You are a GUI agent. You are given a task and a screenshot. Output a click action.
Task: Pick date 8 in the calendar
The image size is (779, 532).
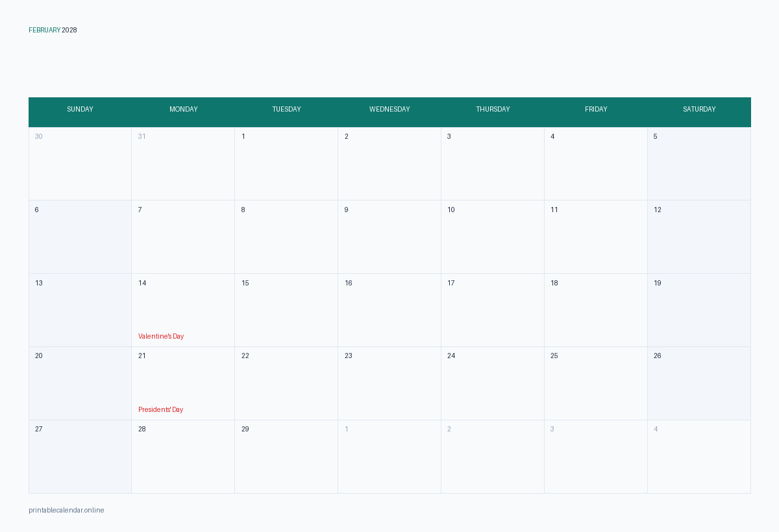[x=286, y=237]
